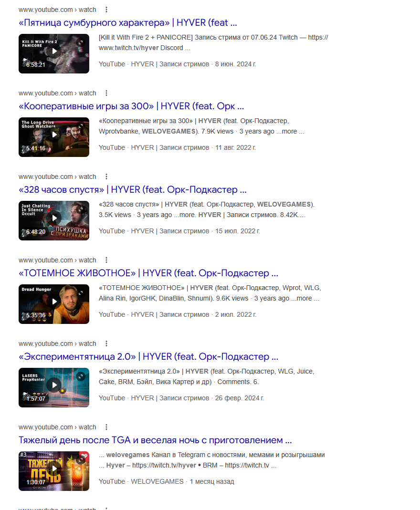Expand preview of LASERS PropHunter thumbnail
420x510 pixels.
(x=80, y=376)
